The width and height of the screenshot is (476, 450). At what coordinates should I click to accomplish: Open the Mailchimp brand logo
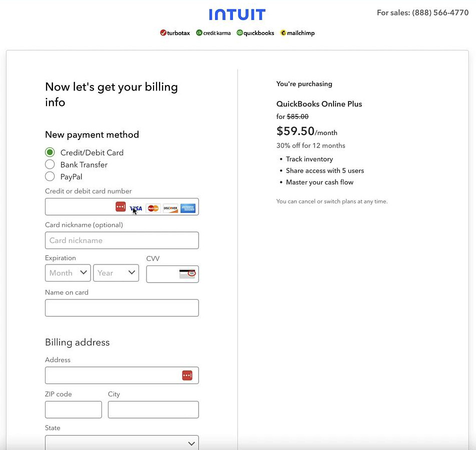pos(297,33)
